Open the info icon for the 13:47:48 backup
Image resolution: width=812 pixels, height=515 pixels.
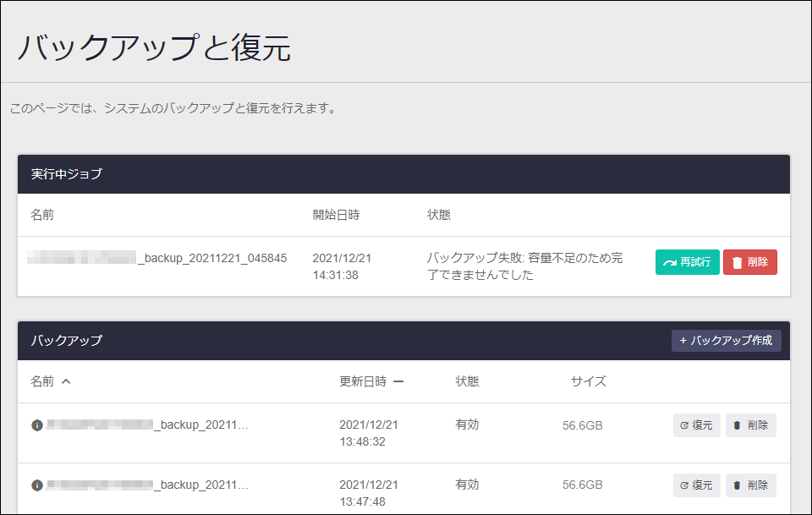(36, 485)
